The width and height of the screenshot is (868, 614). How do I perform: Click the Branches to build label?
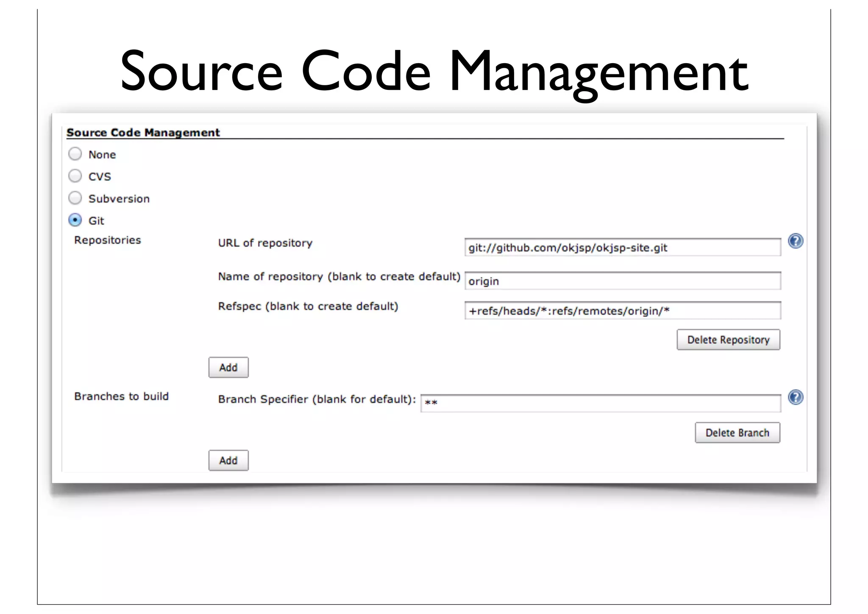(x=122, y=396)
